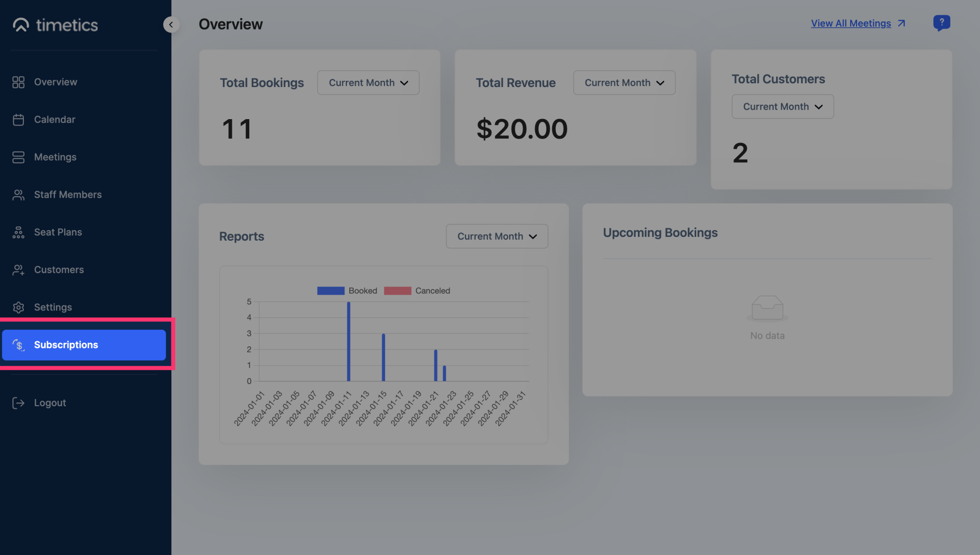Expand the Reports period selector

[x=497, y=236]
